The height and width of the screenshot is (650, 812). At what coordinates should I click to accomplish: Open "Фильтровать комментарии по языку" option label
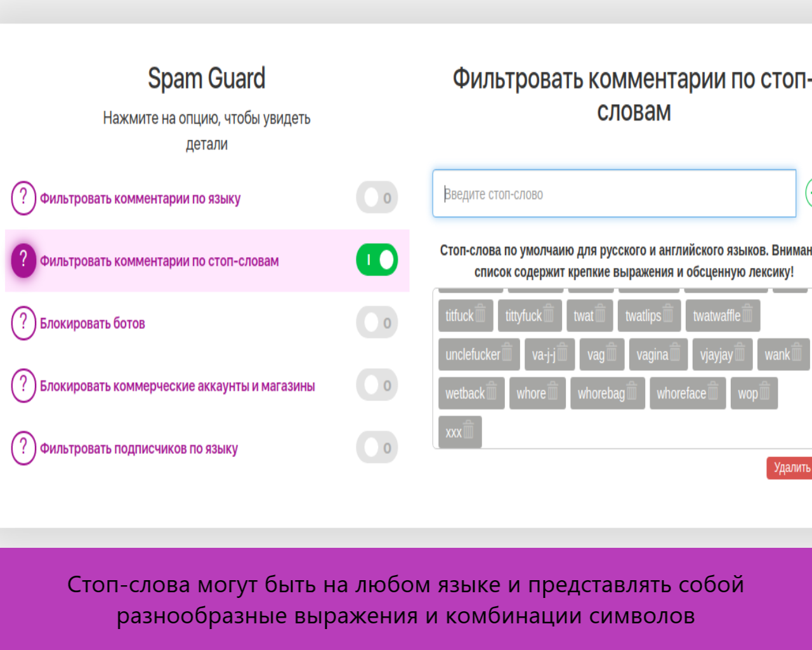pyautogui.click(x=140, y=199)
